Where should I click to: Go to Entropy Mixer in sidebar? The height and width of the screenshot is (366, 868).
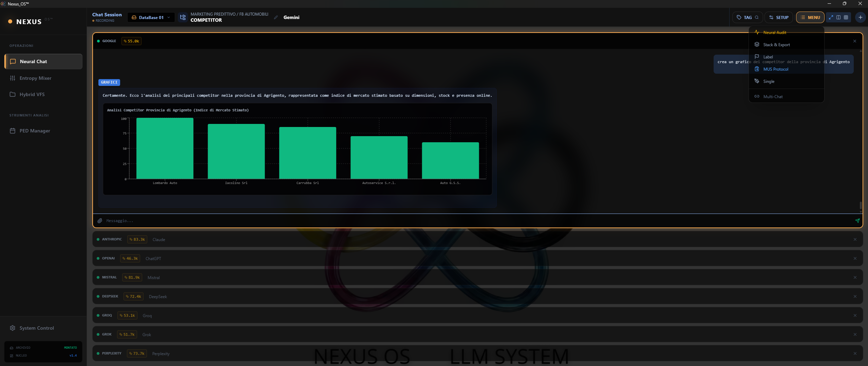click(43, 78)
